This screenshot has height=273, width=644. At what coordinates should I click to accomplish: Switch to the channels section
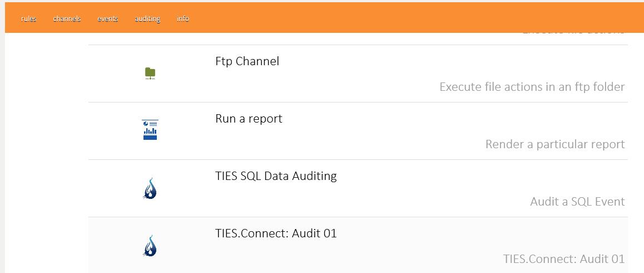67,19
